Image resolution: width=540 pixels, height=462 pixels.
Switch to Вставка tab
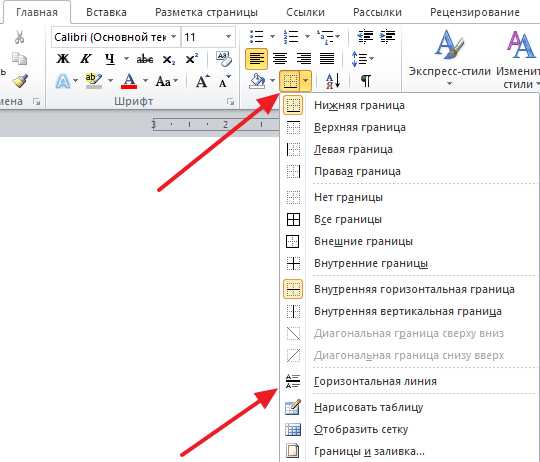pos(106,12)
